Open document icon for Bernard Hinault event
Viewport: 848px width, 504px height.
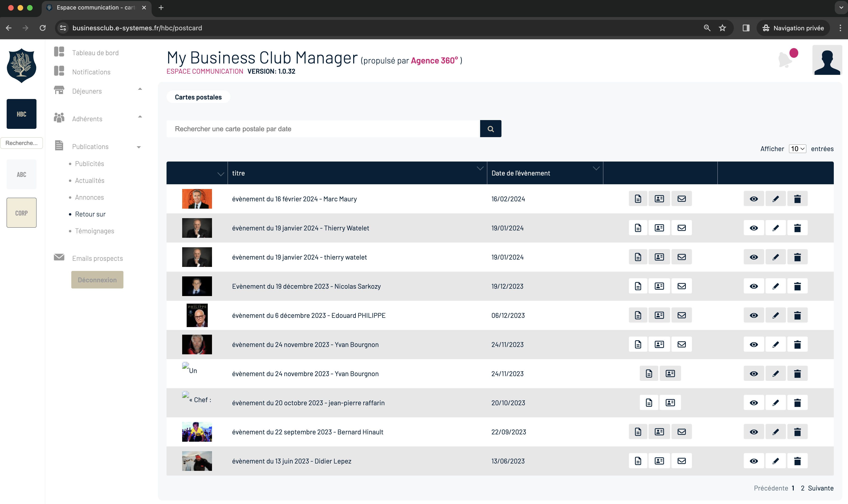[x=638, y=432]
